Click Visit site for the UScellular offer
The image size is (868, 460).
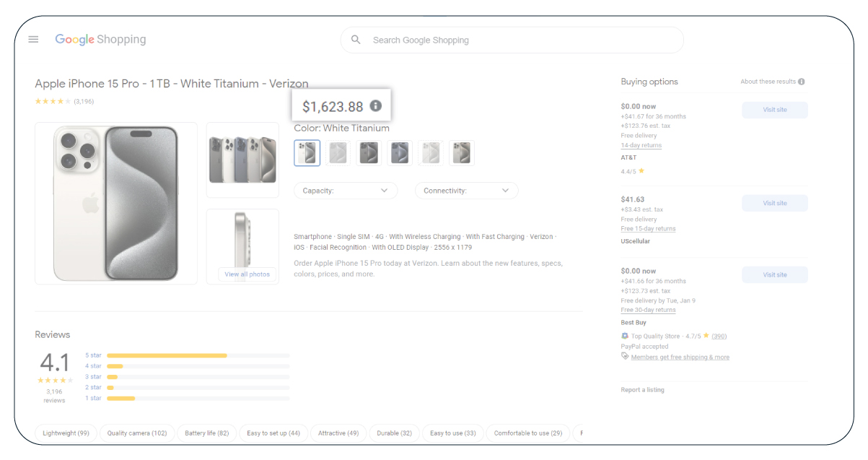click(x=775, y=203)
